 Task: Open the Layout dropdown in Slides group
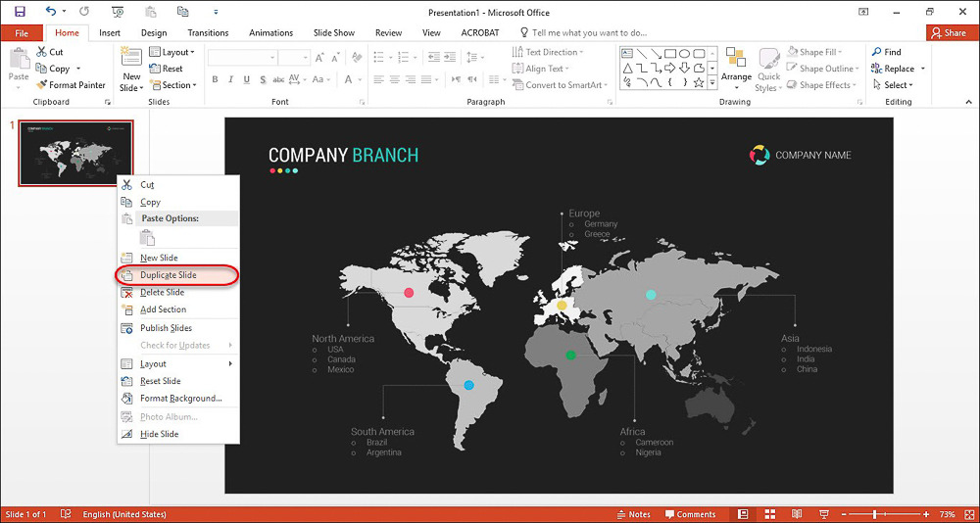(x=171, y=52)
